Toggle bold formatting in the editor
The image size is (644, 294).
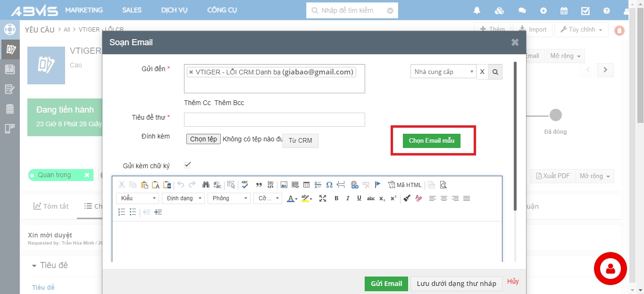point(336,198)
